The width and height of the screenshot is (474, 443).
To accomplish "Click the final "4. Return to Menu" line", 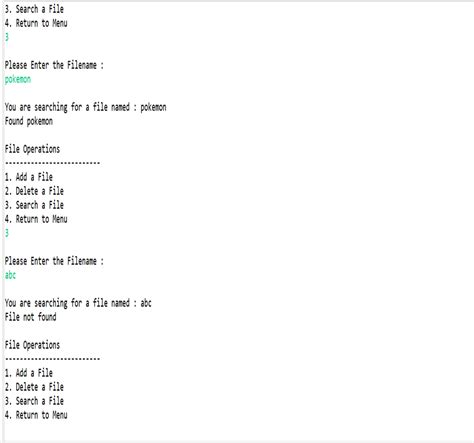I will [36, 415].
